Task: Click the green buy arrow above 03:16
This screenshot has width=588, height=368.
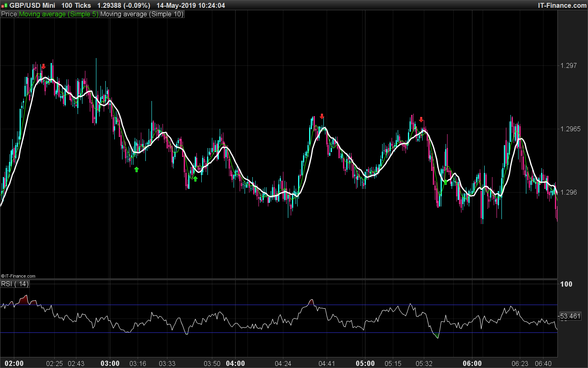Action: pos(137,169)
